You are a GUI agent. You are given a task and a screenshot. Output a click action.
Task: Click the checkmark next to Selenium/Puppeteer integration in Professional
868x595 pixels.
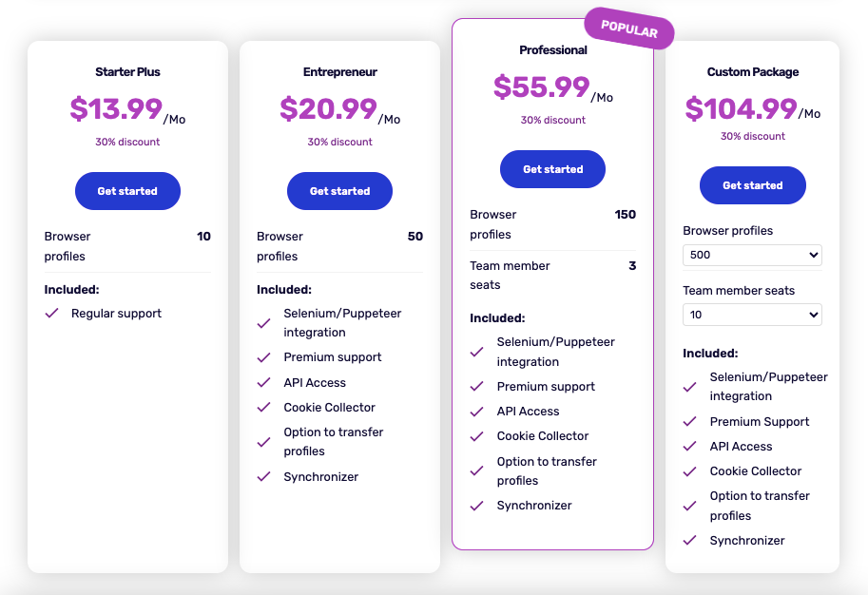[476, 350]
